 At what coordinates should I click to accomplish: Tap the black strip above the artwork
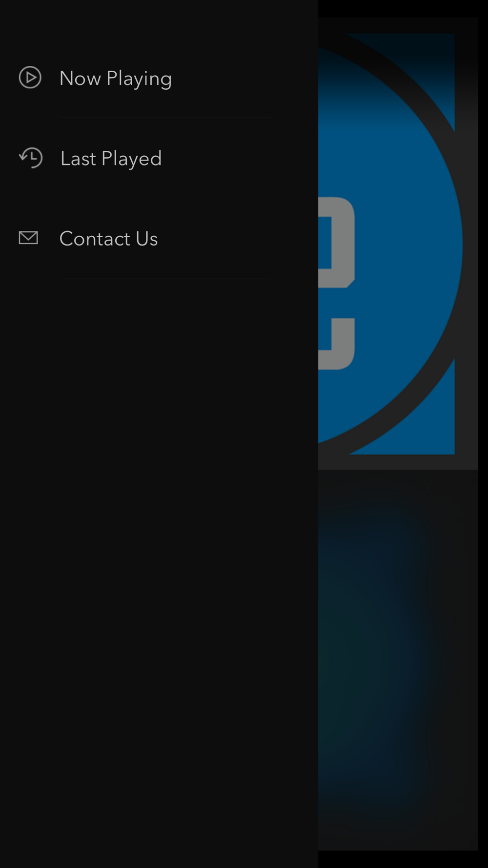point(403,8)
